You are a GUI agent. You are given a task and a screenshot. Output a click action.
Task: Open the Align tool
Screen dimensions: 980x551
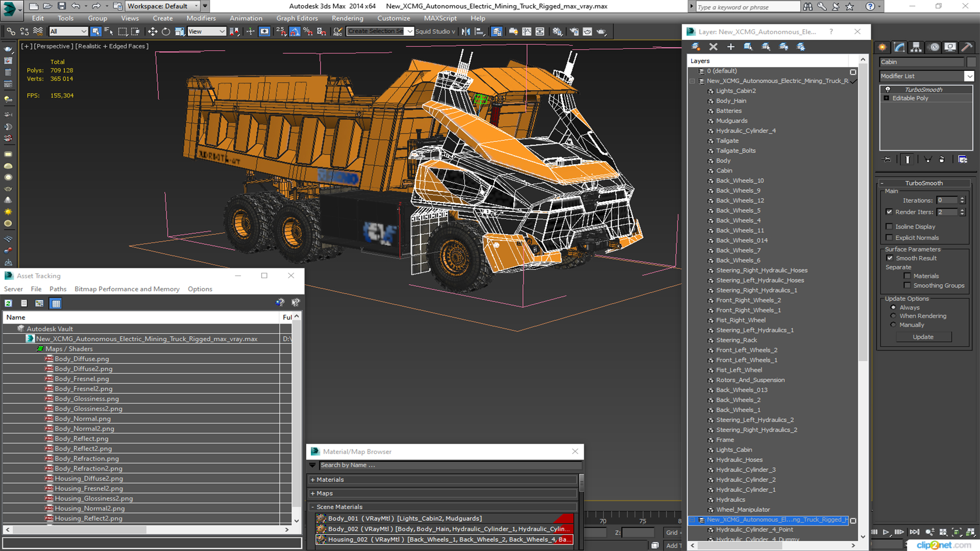pyautogui.click(x=479, y=32)
